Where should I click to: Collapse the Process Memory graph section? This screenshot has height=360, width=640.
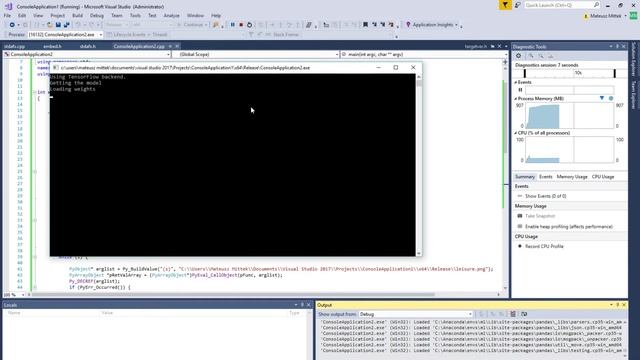click(x=516, y=99)
